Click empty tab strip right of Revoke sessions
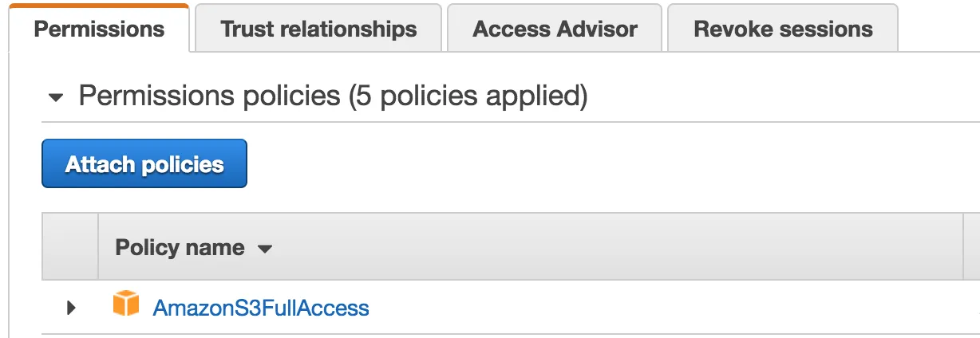This screenshot has height=338, width=980. pyautogui.click(x=938, y=29)
